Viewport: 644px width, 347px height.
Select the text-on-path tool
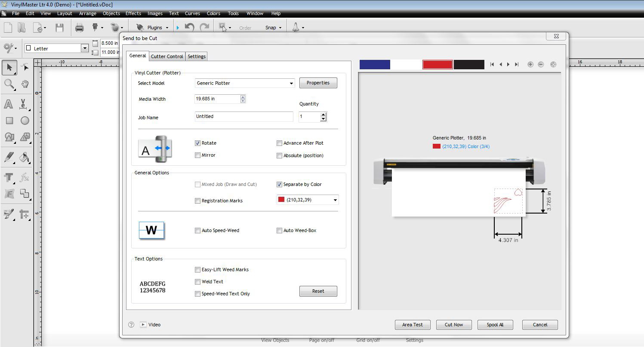(23, 104)
